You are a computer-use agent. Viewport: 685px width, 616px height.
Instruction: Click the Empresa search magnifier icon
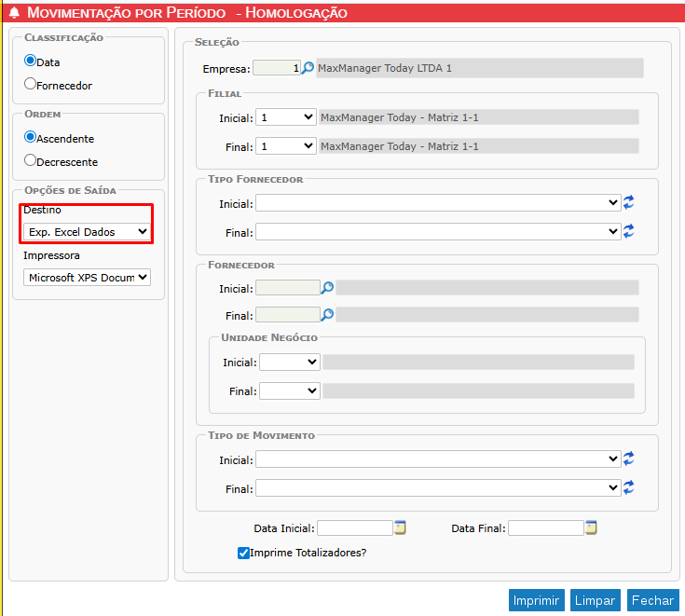(308, 68)
